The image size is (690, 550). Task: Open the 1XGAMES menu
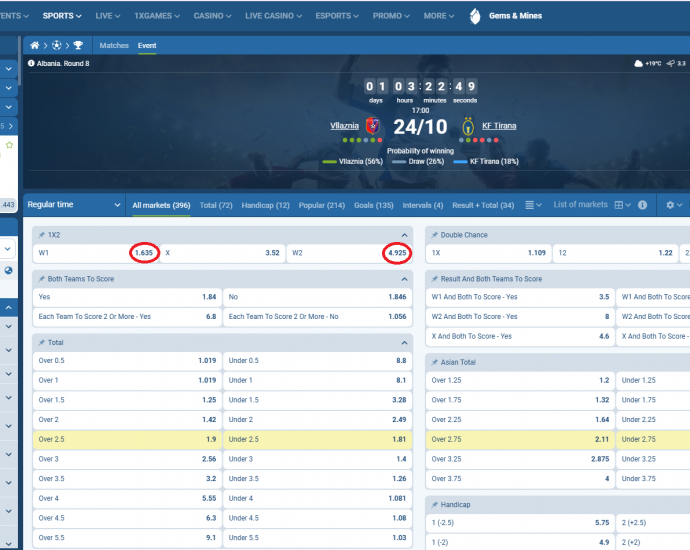157,16
